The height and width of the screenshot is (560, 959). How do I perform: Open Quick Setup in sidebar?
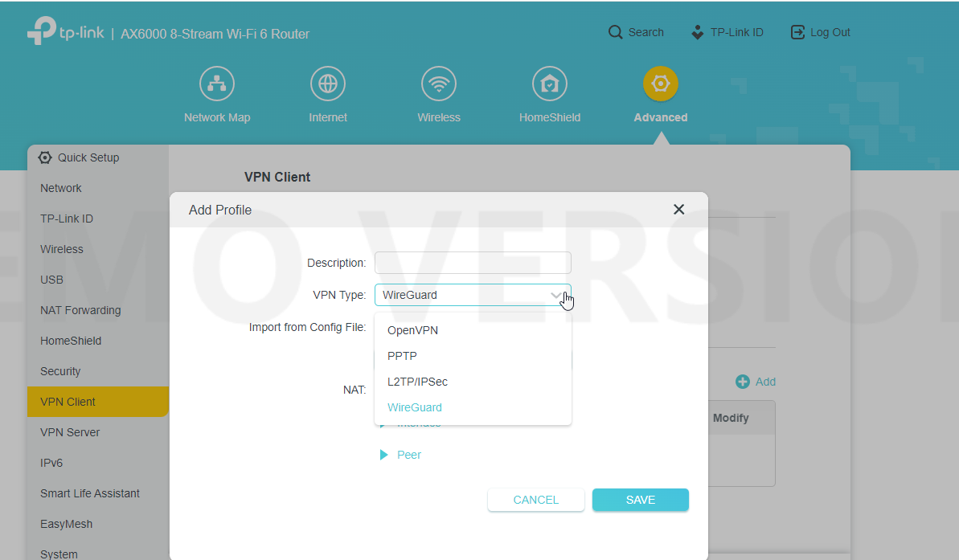coord(88,157)
